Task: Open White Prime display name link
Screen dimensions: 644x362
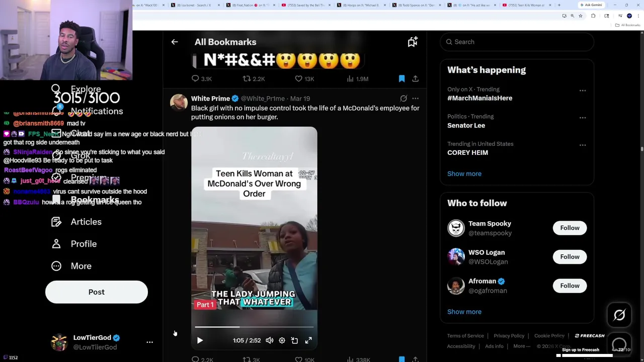Action: pos(210,99)
